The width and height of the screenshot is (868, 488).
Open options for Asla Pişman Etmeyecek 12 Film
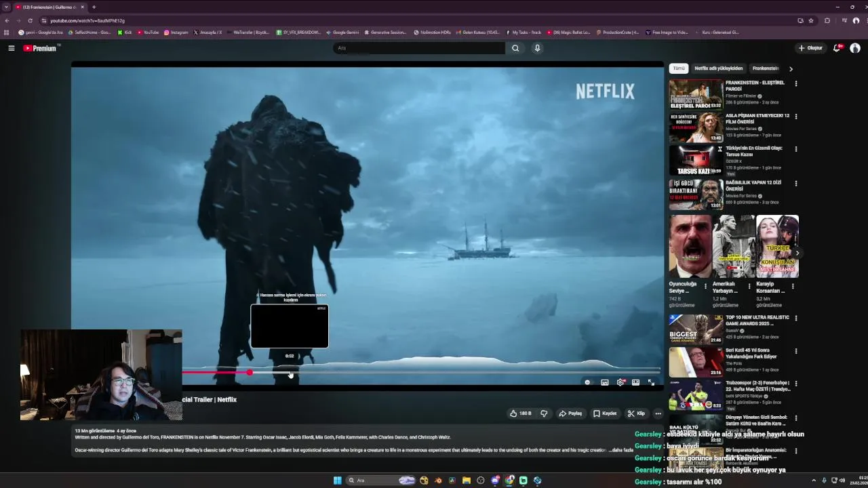click(x=796, y=117)
